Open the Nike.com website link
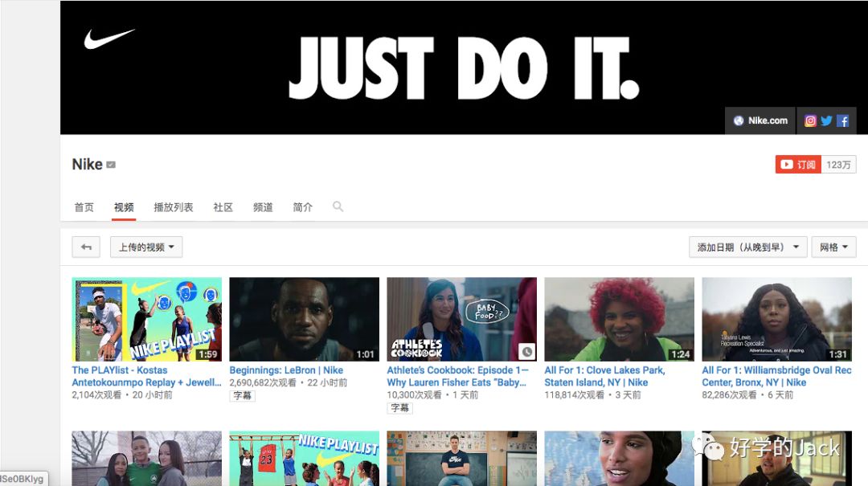The image size is (868, 486). coord(760,120)
